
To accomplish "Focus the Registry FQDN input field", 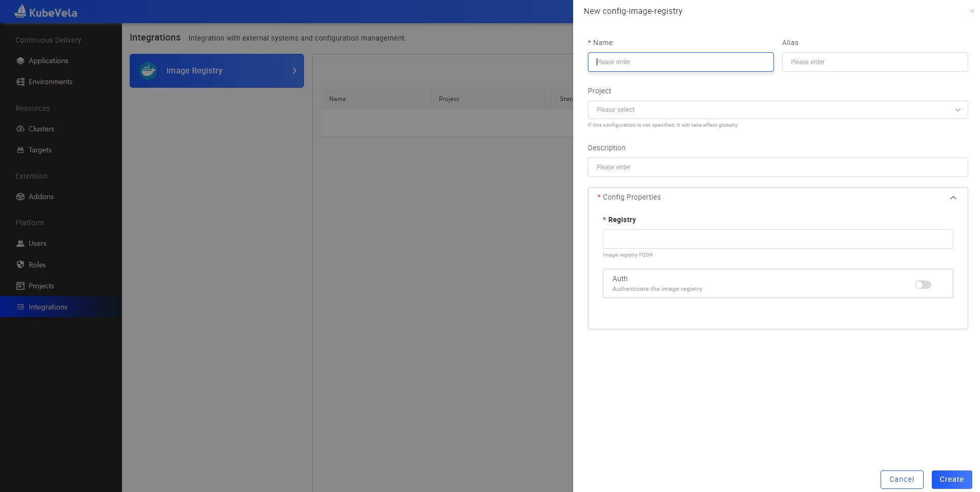I will click(777, 239).
